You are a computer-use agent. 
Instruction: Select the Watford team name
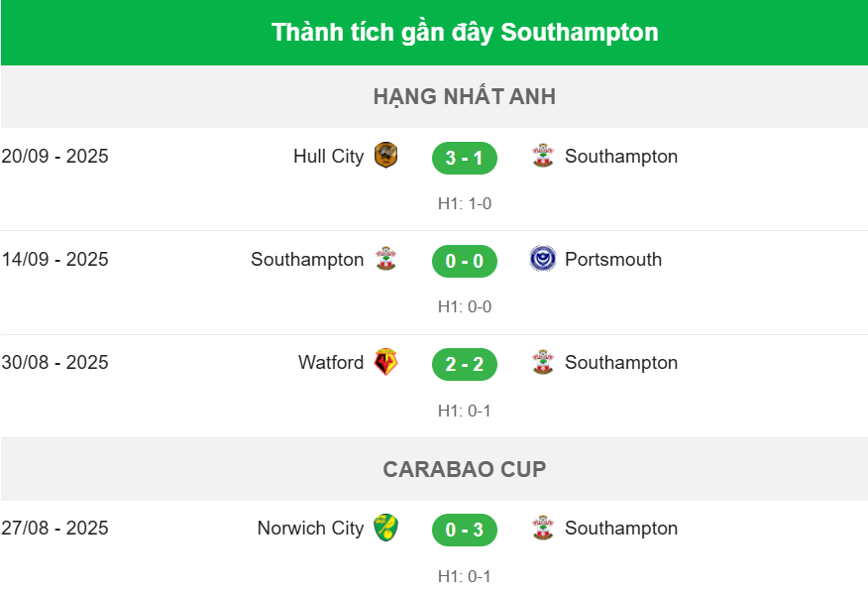(331, 363)
